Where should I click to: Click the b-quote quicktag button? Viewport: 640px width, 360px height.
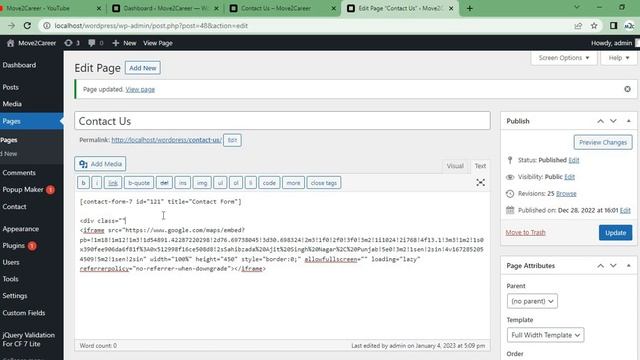tap(139, 183)
